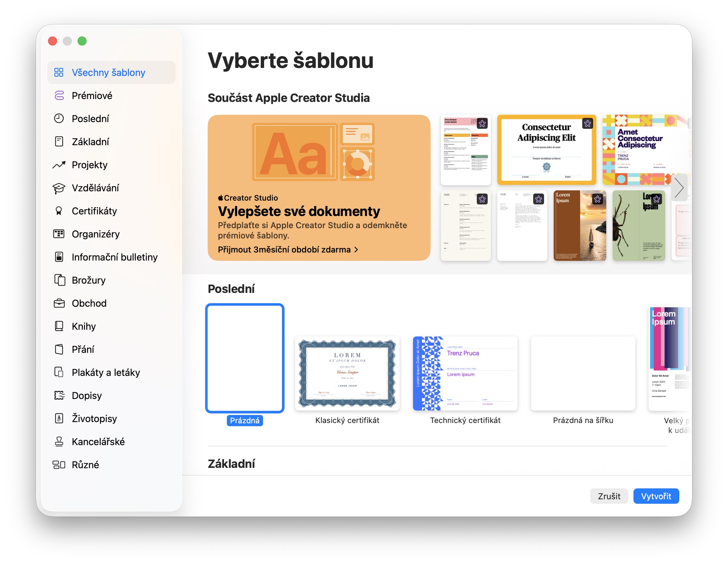This screenshot has width=728, height=564.
Task: Select the Prázdná na šířku template
Action: [583, 374]
